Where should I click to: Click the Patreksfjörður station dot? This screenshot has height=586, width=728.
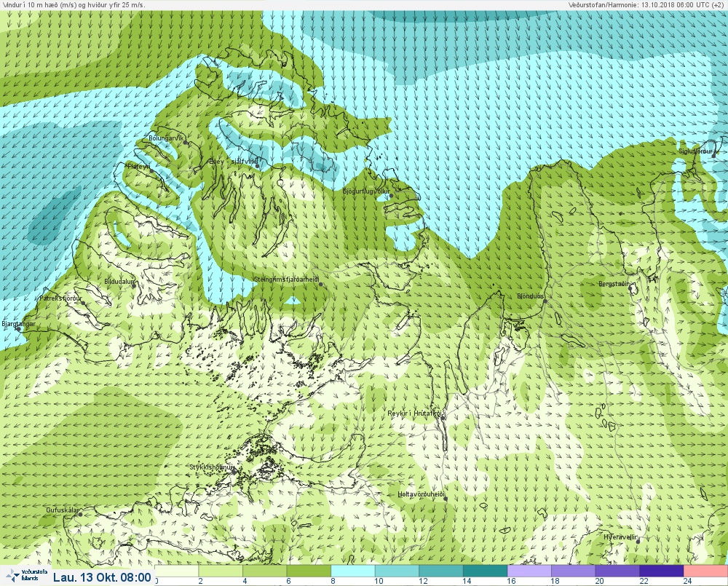[x=83, y=303]
